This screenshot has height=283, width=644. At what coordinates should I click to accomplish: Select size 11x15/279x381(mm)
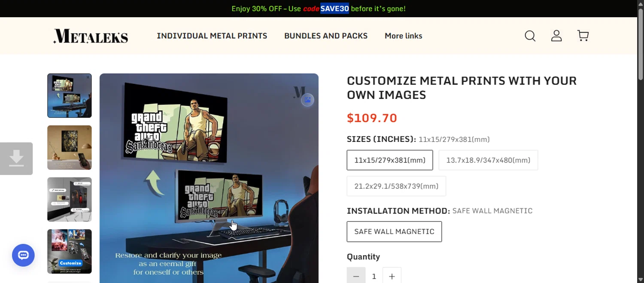click(x=390, y=160)
